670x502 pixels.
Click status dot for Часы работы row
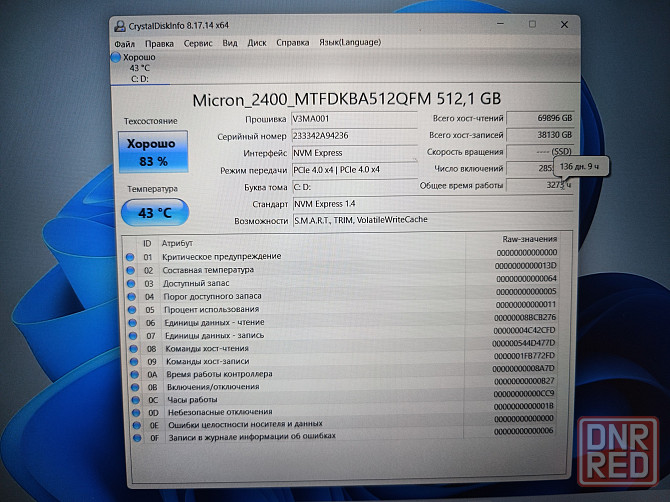(x=135, y=400)
